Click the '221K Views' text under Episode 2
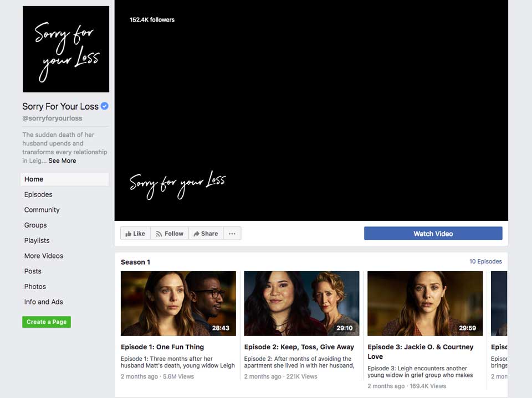Screen dimensions: 532x398 [301, 376]
